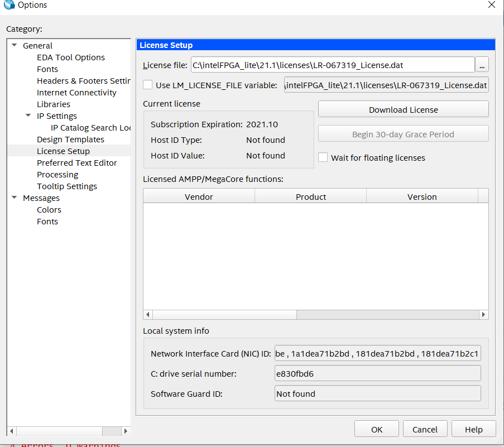This screenshot has height=447, width=504.
Task: Open IP Catalog Search Locations
Action: tap(90, 128)
